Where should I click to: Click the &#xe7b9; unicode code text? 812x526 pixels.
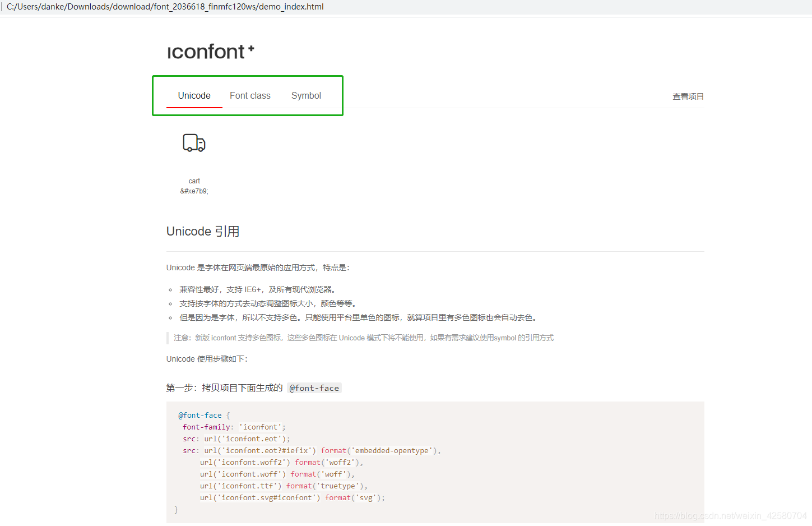pos(194,191)
